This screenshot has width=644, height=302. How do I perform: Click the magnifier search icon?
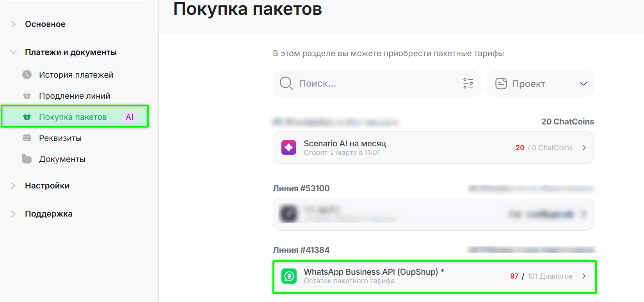point(286,83)
